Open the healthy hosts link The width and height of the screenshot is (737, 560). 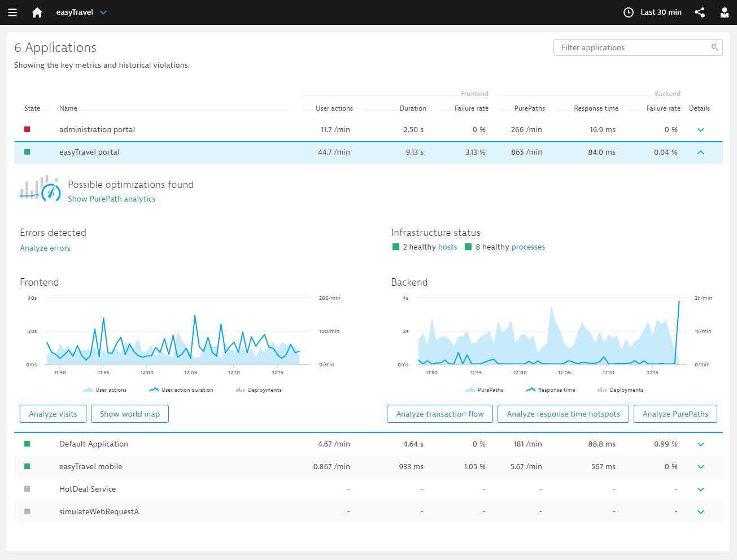coord(447,247)
